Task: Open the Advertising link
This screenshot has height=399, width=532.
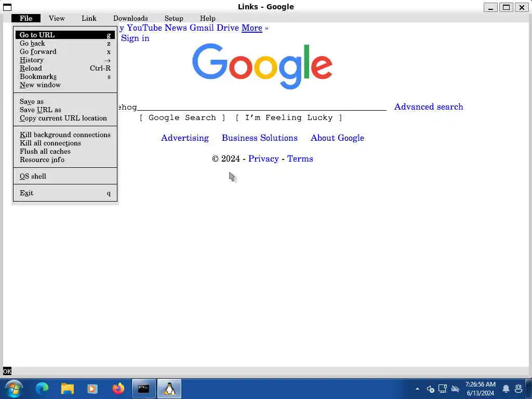Action: tap(185, 138)
